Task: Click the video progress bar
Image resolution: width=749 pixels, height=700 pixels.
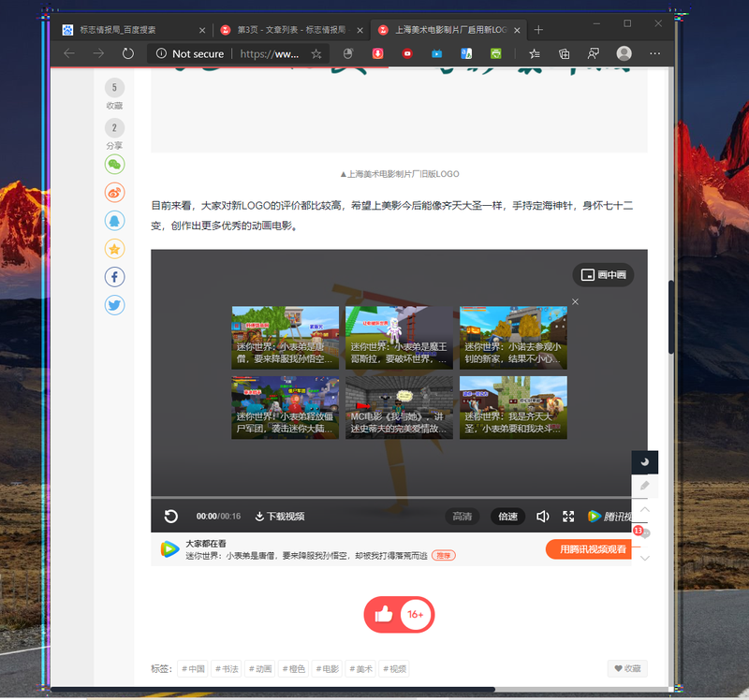Action: 391,498
